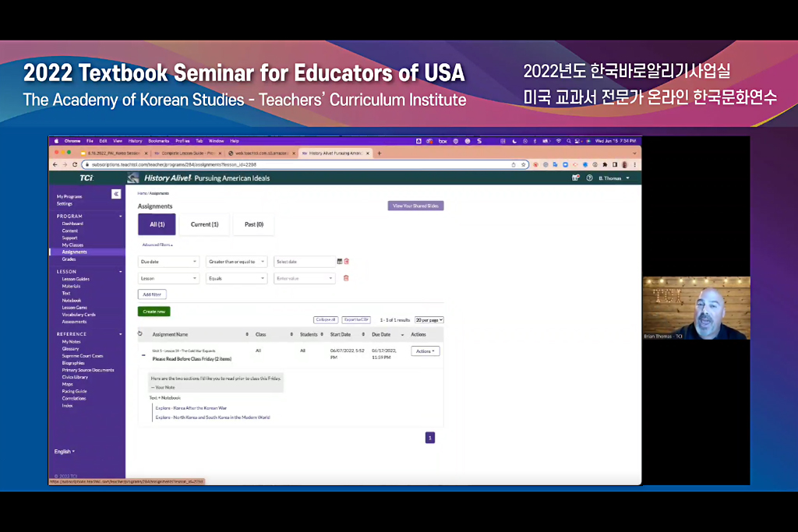Image resolution: width=798 pixels, height=532 pixels.
Task: Collapse the LESSON section in the sidebar
Action: click(121, 272)
